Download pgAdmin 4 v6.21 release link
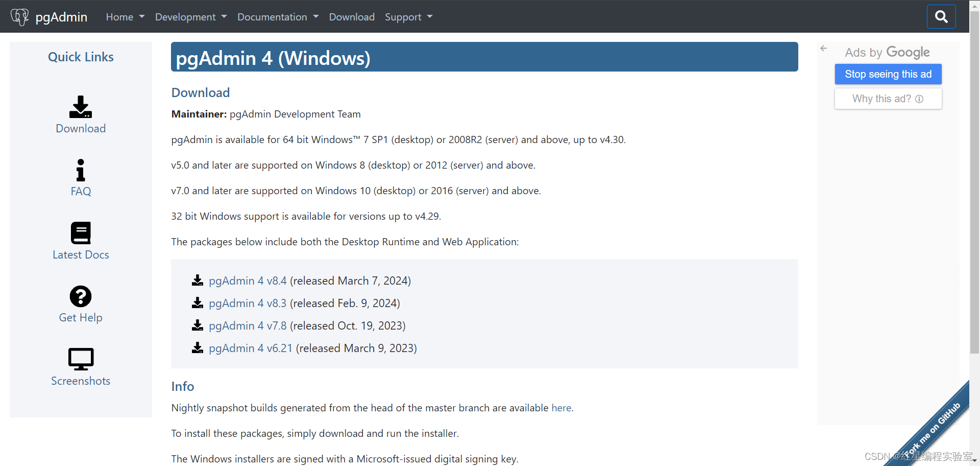This screenshot has height=466, width=980. click(251, 348)
